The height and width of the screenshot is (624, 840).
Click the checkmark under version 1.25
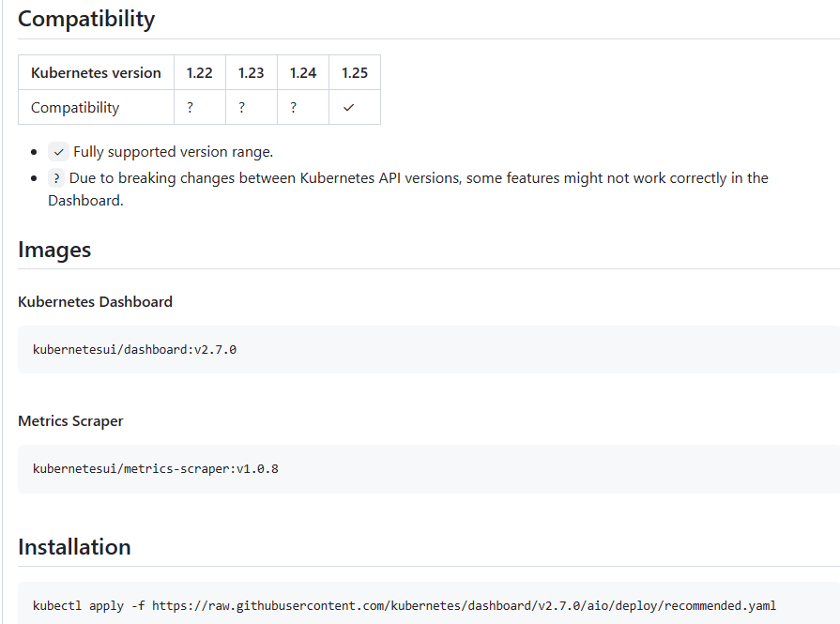[349, 108]
